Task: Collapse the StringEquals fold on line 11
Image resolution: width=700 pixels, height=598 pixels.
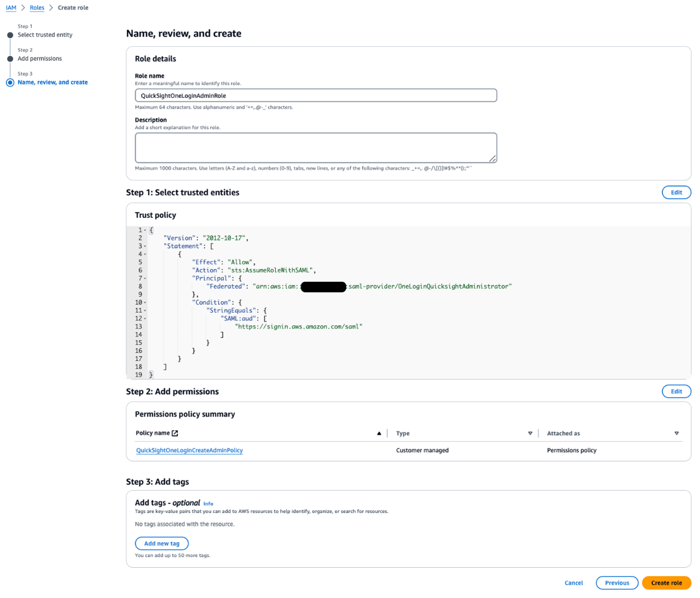Action: (145, 310)
